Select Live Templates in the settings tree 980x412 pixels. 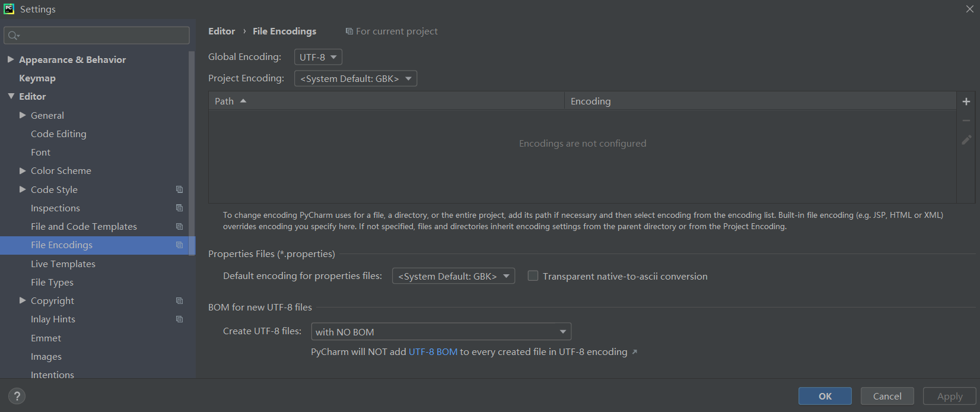coord(63,264)
